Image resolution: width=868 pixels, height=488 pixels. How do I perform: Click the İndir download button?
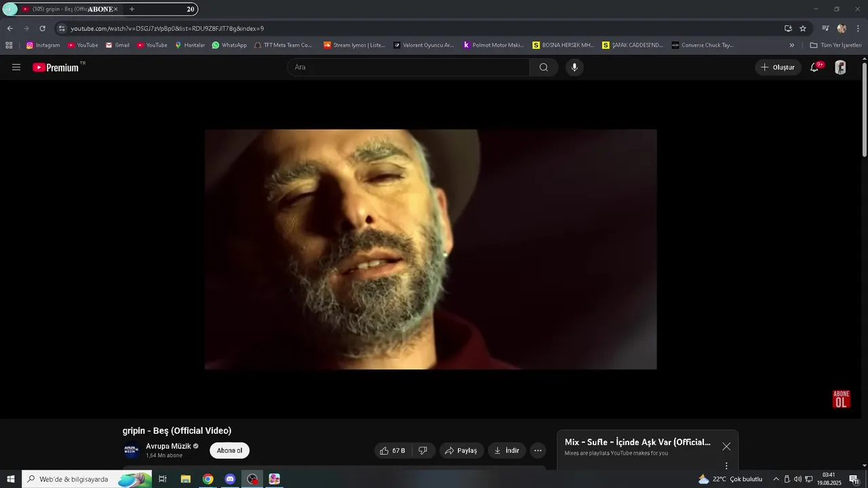(507, 451)
